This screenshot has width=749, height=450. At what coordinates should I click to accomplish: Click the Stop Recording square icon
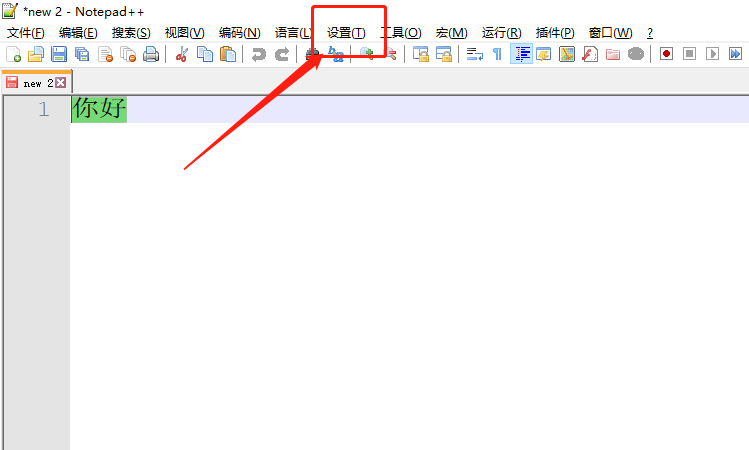point(689,54)
